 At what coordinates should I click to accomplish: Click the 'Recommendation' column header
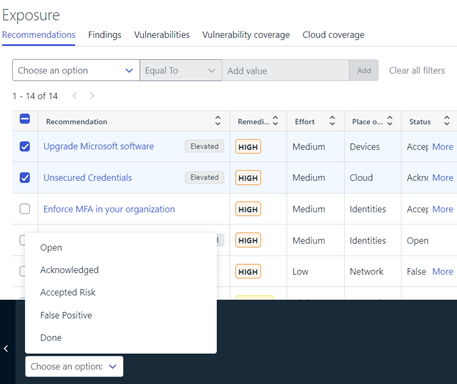coord(77,122)
